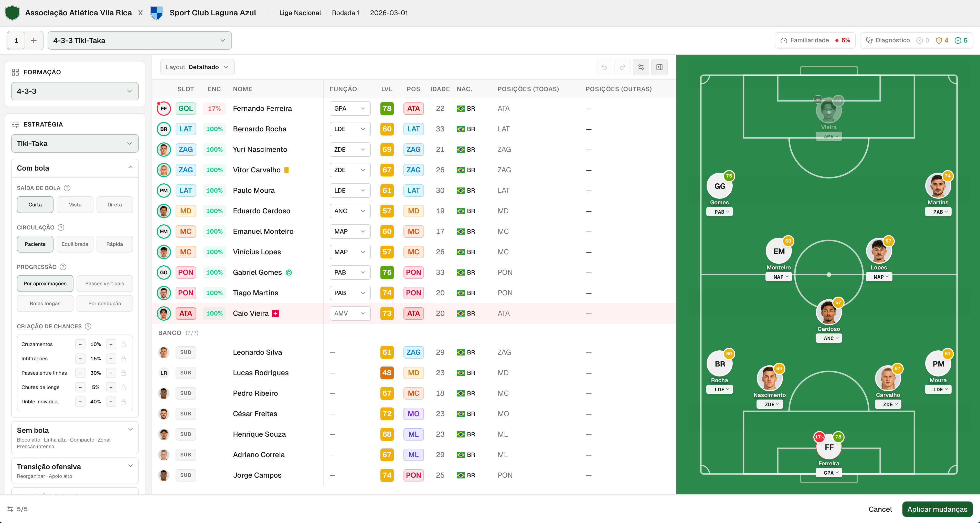Click the plus icon to add tactic
Image resolution: width=980 pixels, height=523 pixels.
(x=34, y=40)
